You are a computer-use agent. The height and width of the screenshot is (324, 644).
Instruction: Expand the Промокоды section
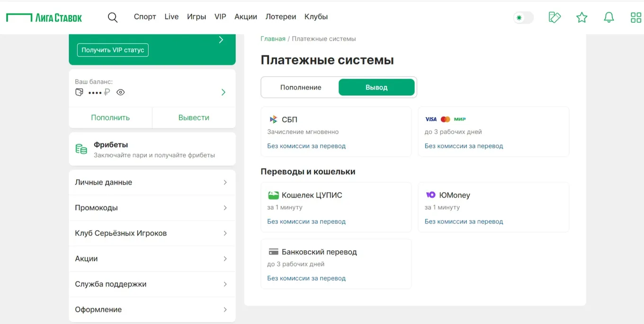pyautogui.click(x=152, y=208)
